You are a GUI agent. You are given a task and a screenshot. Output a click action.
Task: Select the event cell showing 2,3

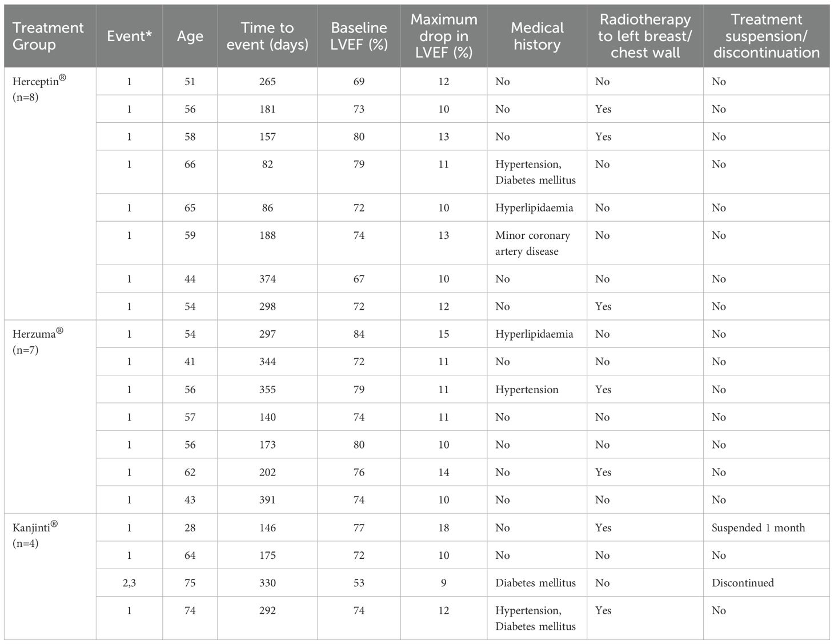tap(129, 583)
